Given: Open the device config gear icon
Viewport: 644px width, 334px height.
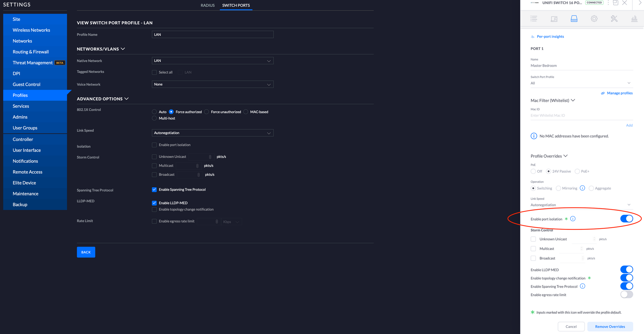Looking at the screenshot, I should pos(594,19).
